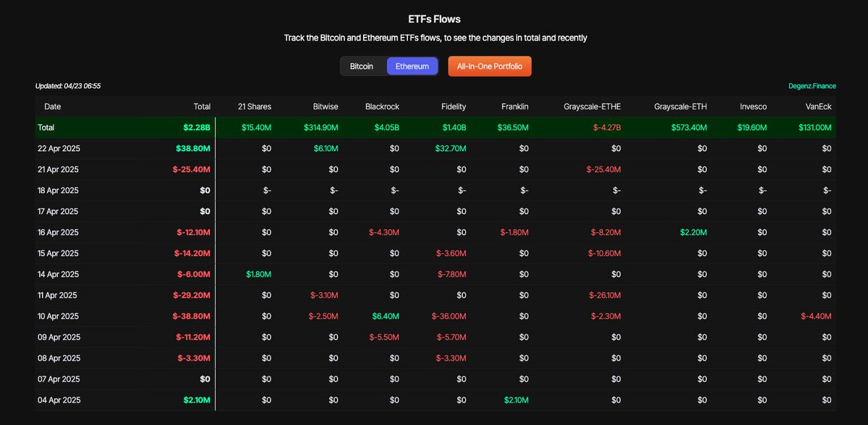Click the Total column header

coord(202,106)
